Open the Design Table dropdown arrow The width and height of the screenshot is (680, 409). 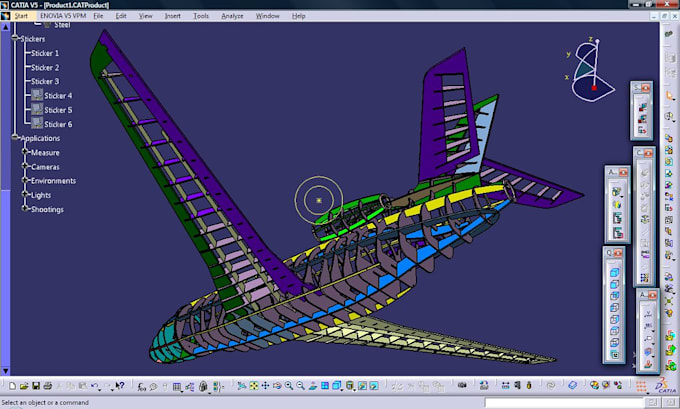point(182,392)
